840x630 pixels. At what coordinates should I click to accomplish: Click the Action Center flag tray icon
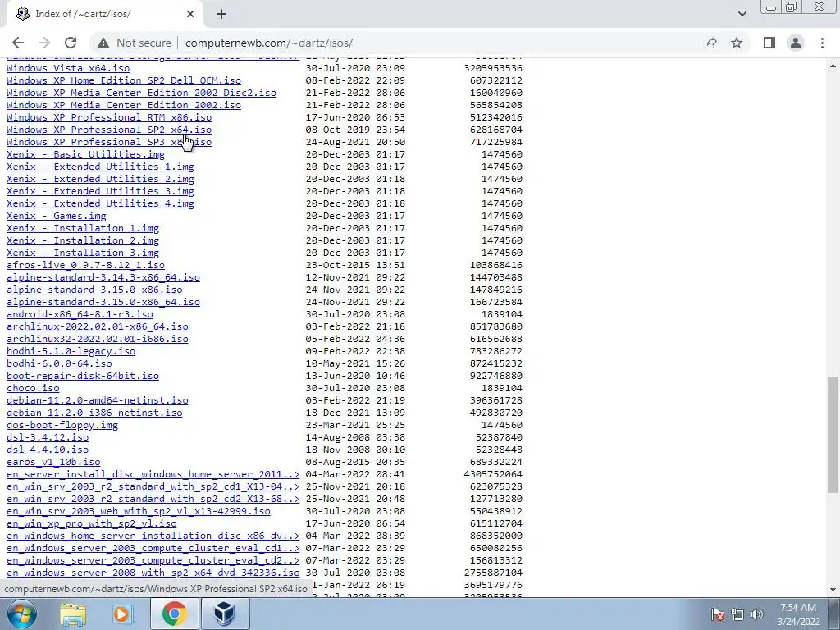(x=717, y=614)
